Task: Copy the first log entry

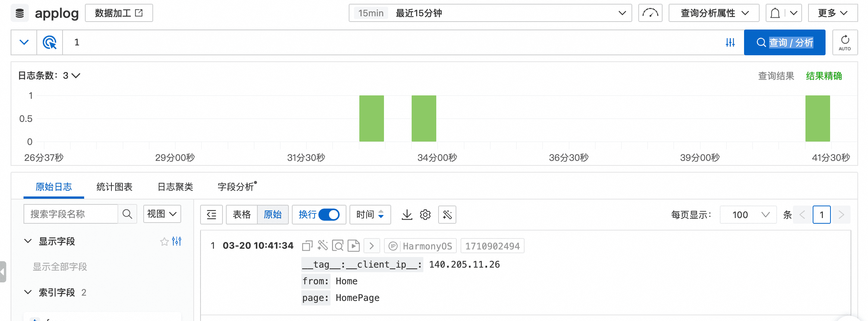Action: pos(307,246)
